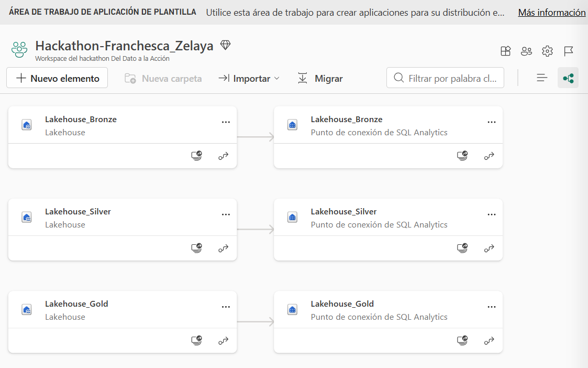The image size is (588, 368).
Task: Click Nueva carpeta button
Action: tap(163, 79)
